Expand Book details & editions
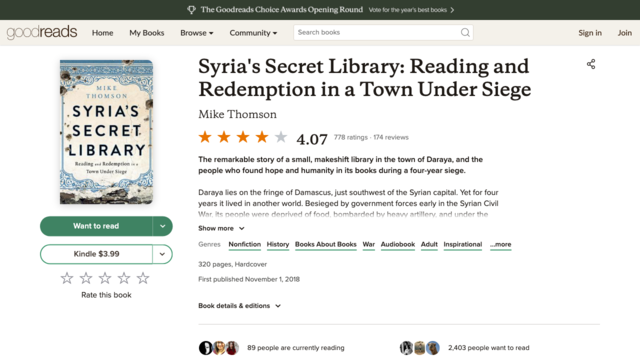This screenshot has width=640, height=360. pos(240,306)
